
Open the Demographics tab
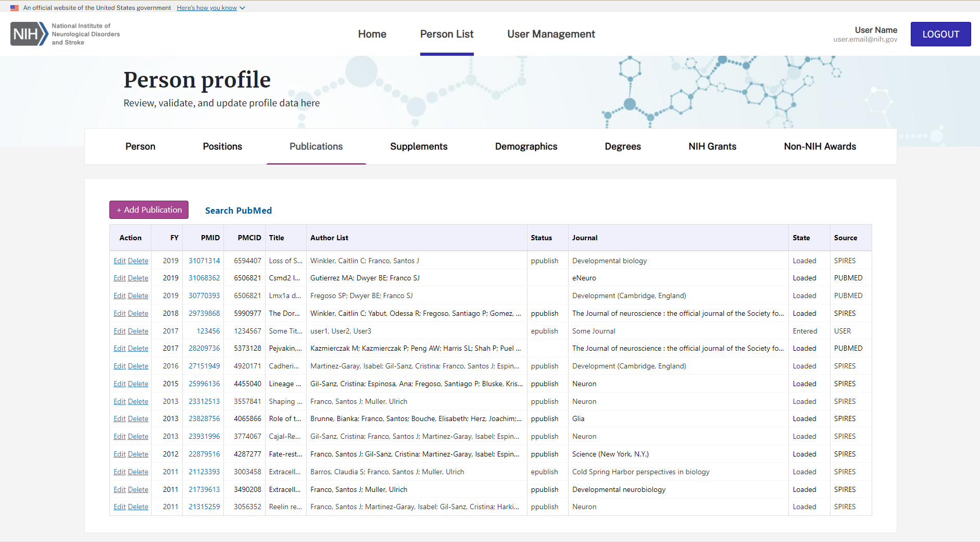(526, 146)
